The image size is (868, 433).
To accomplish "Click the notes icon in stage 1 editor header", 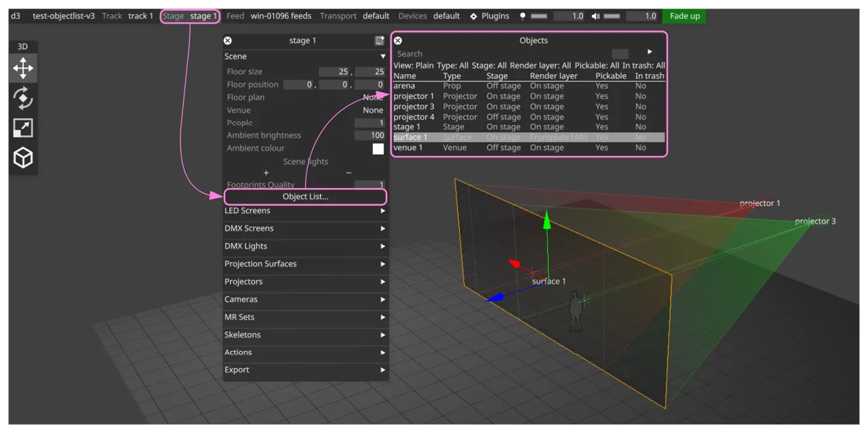I will click(x=380, y=41).
